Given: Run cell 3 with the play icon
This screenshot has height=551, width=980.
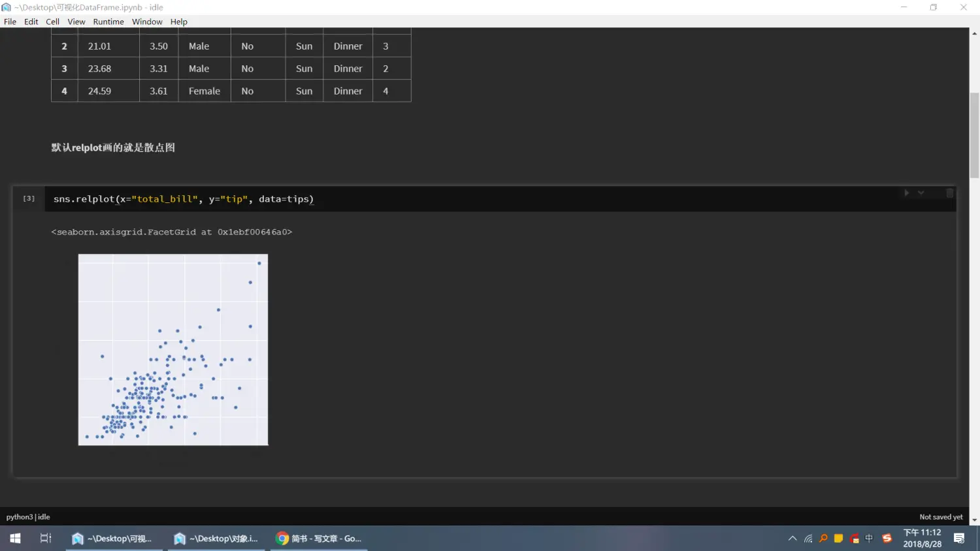Looking at the screenshot, I should (906, 193).
